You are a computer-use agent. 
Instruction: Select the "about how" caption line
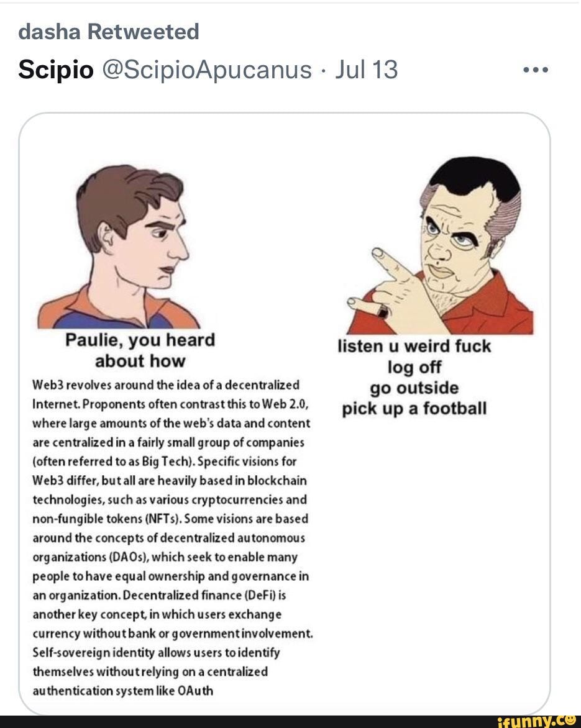coord(140,361)
